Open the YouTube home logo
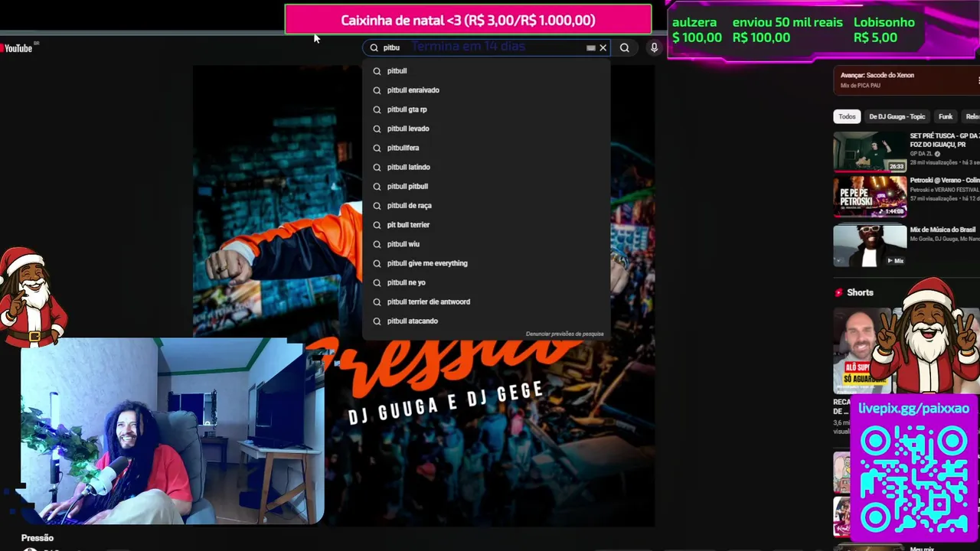 click(17, 48)
